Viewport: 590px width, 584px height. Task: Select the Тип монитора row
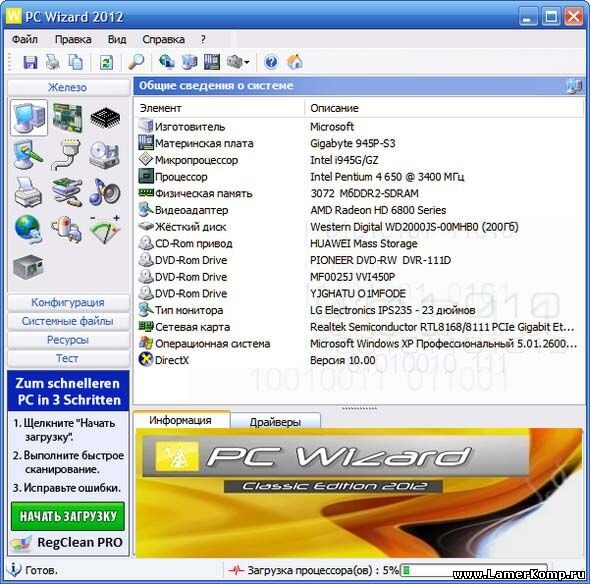[359, 310]
